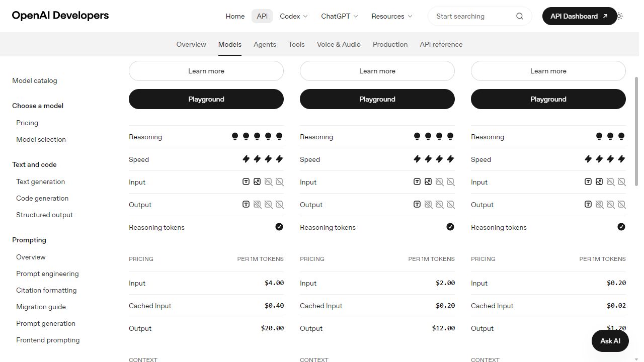Open Prompt engineering sidebar link
This screenshot has height=362, width=644.
coord(47,274)
